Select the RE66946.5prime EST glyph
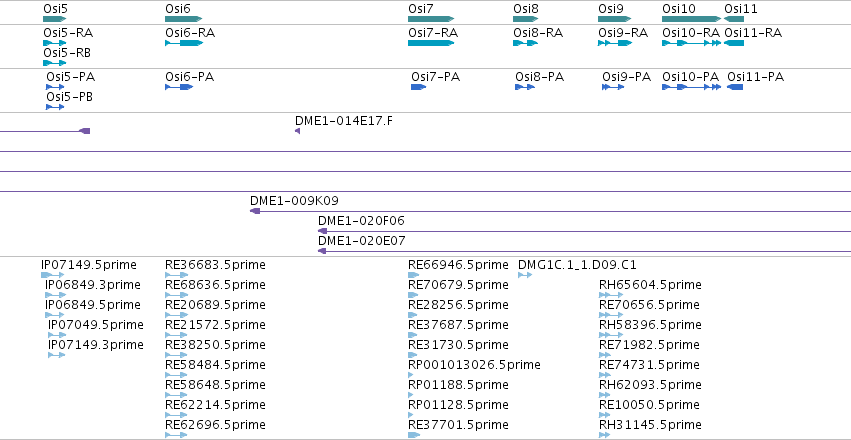 pos(414,275)
